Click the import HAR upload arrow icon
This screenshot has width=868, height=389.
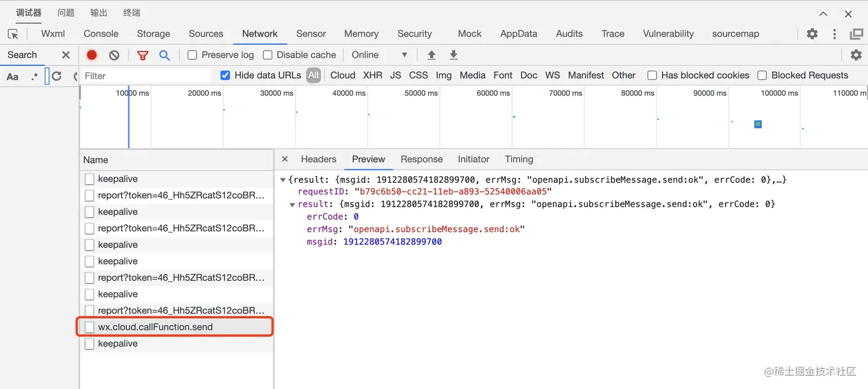pyautogui.click(x=432, y=55)
